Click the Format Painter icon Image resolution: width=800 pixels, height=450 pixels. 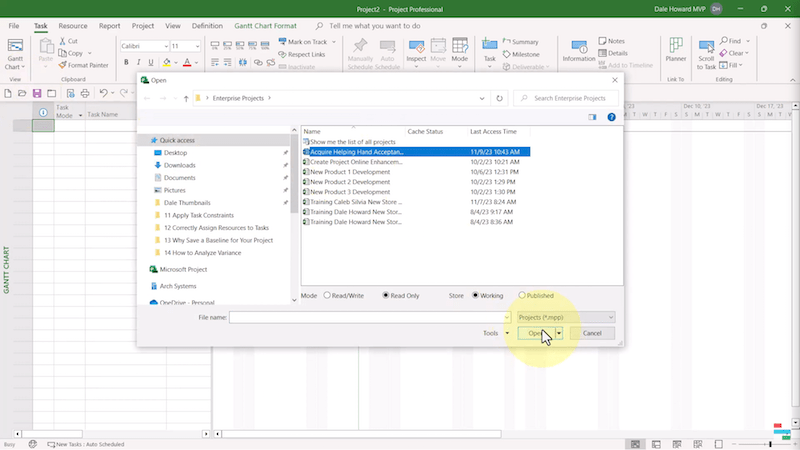click(x=62, y=65)
